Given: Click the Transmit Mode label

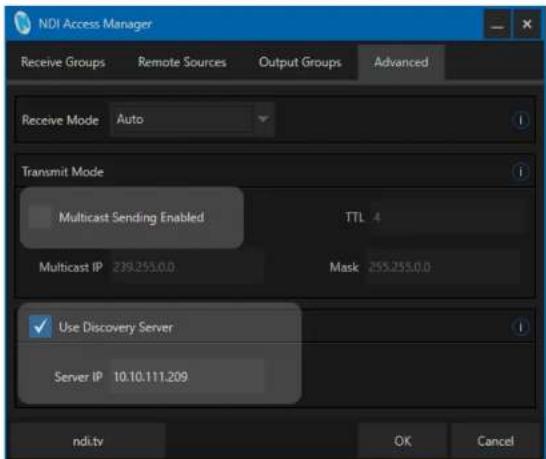Looking at the screenshot, I should click(x=63, y=172).
